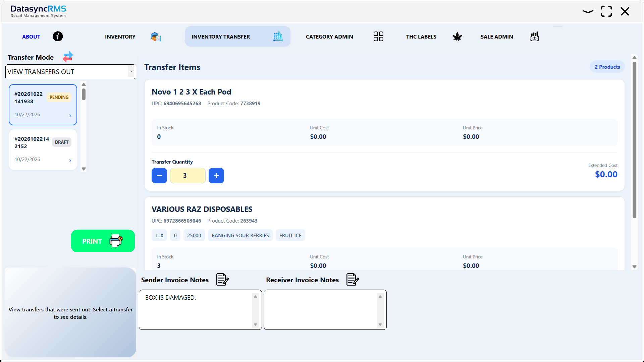Select the PENDING transfer card
This screenshot has height=362, width=644.
[43, 105]
